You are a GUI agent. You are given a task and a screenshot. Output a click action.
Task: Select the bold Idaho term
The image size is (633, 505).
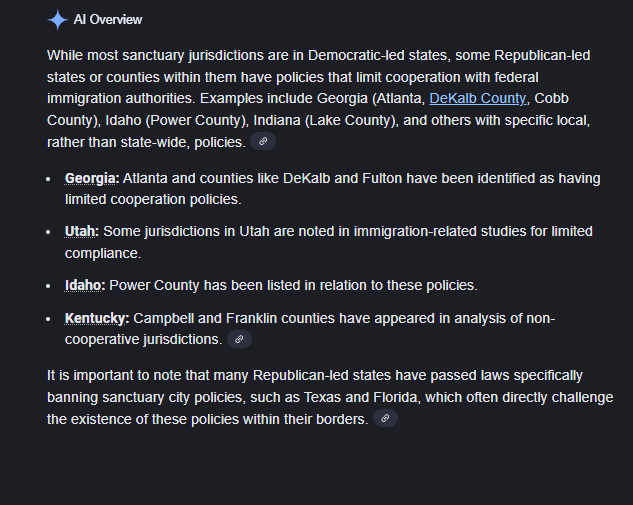[85, 285]
